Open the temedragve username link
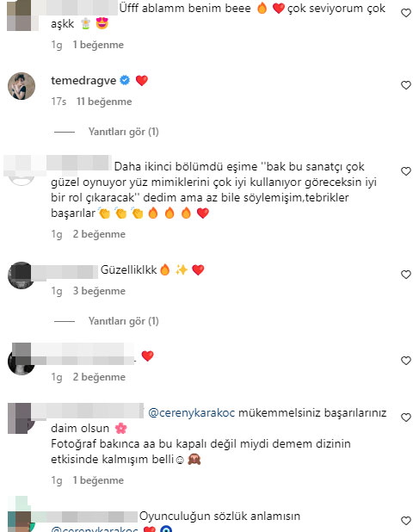Viewport: 419px width, 532px height. click(x=83, y=80)
